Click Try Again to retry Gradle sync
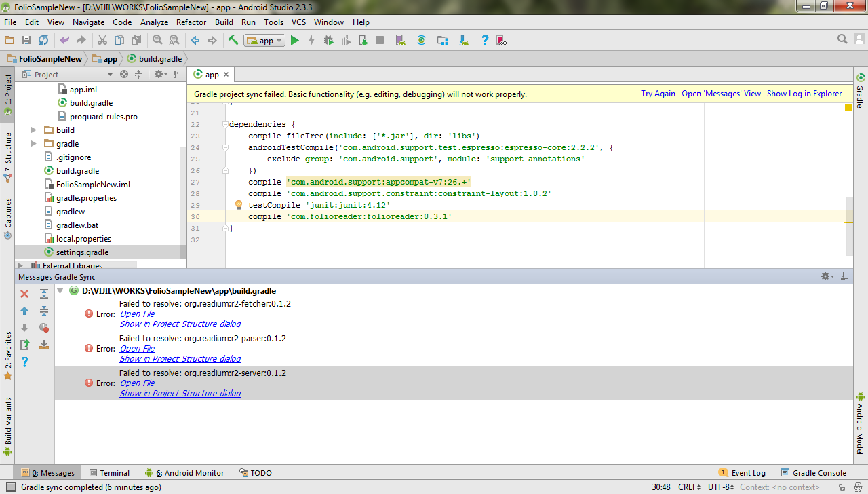The height and width of the screenshot is (494, 868). pyautogui.click(x=658, y=94)
